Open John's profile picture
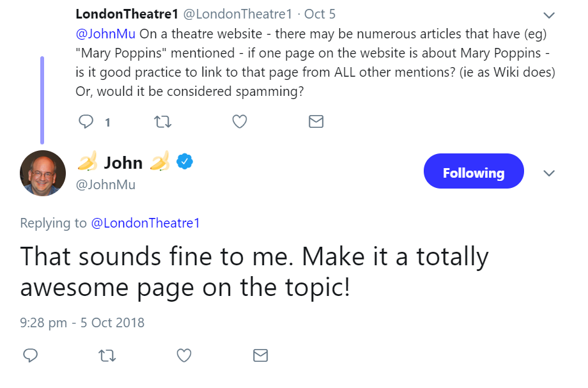The height and width of the screenshot is (388, 588). 43,173
